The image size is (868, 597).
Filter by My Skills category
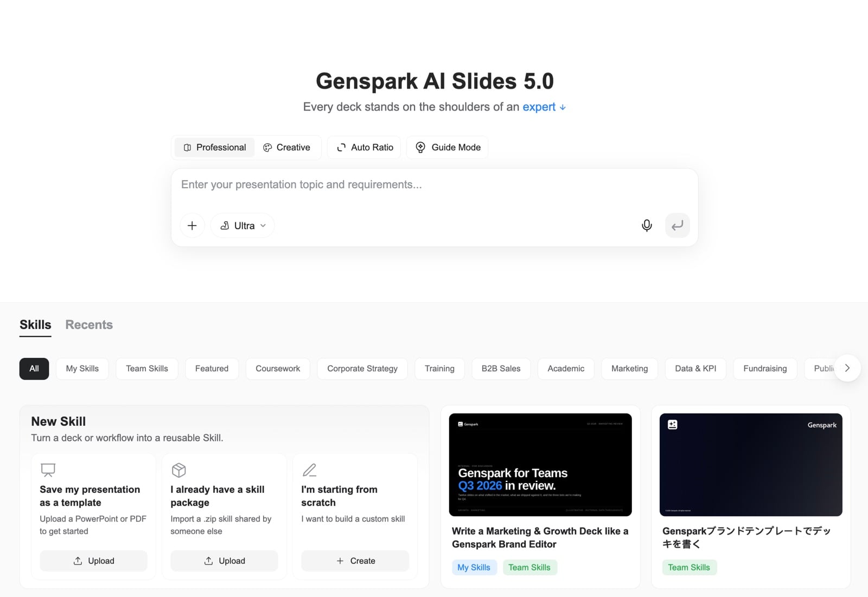tap(82, 369)
